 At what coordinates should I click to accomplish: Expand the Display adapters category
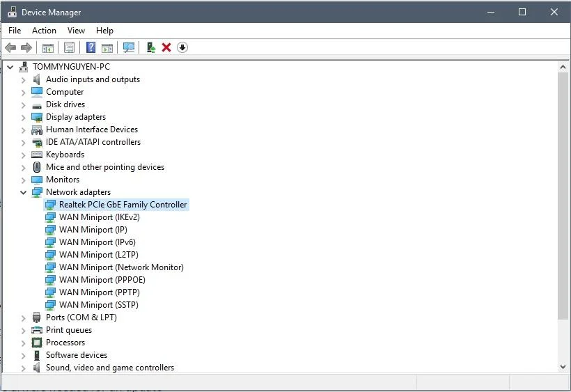pyautogui.click(x=23, y=117)
